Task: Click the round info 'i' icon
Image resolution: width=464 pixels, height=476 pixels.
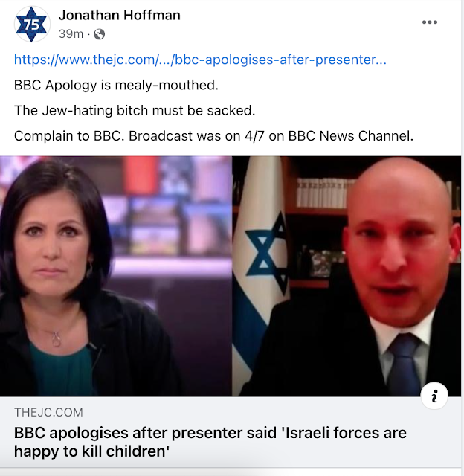Action: (434, 396)
